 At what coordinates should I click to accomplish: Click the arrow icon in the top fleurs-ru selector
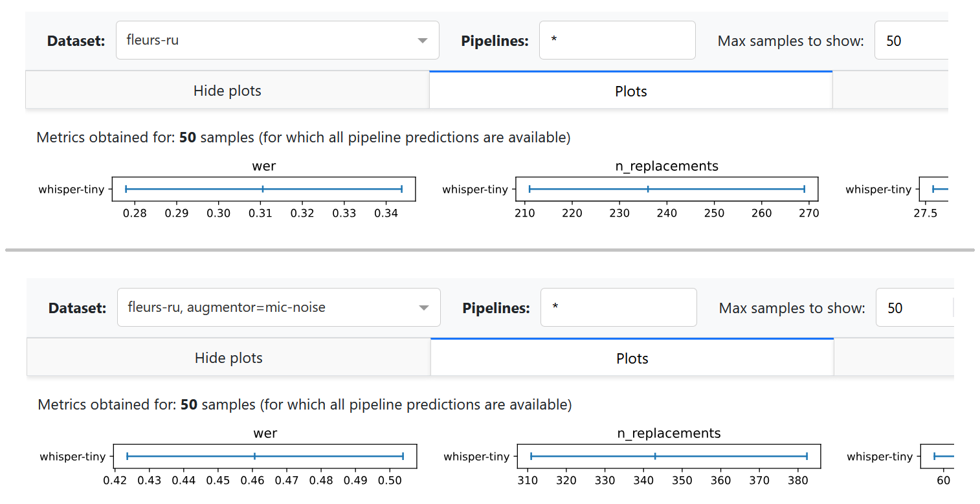pos(423,41)
